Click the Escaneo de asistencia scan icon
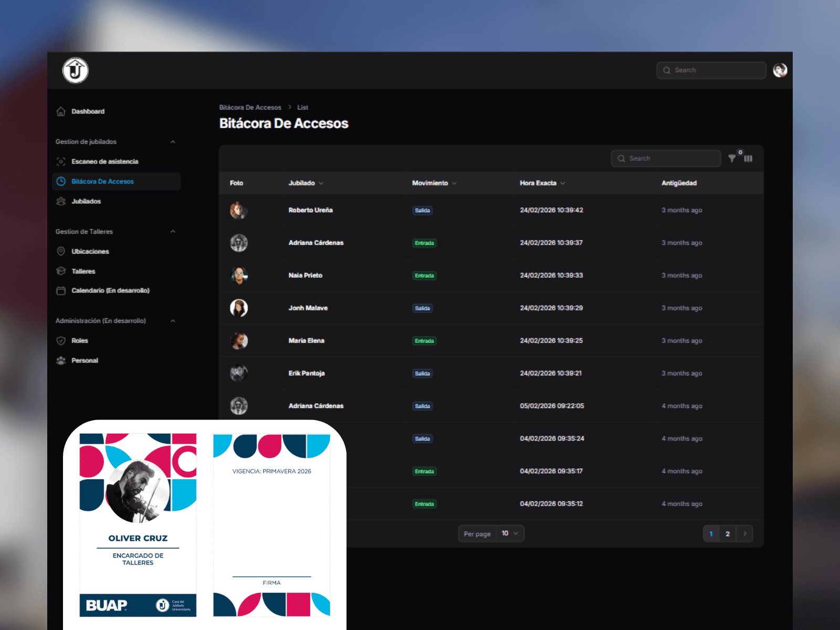840x630 pixels. 61,161
